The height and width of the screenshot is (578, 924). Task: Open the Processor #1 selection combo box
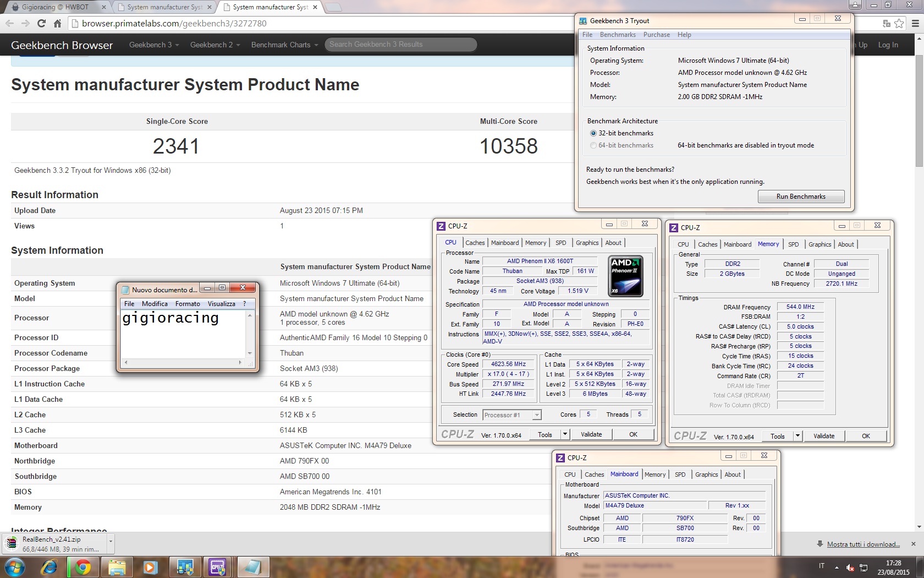512,415
